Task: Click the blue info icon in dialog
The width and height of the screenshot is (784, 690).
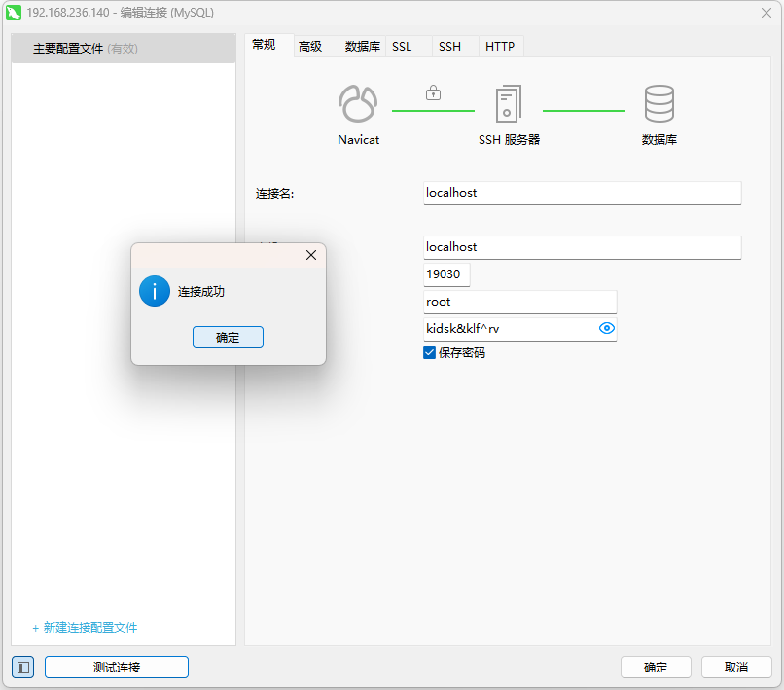Action: point(155,291)
